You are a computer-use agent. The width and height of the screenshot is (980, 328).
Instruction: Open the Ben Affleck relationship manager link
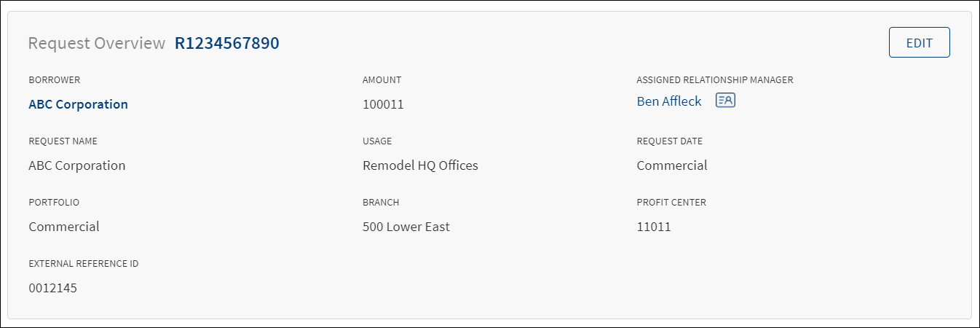click(669, 101)
